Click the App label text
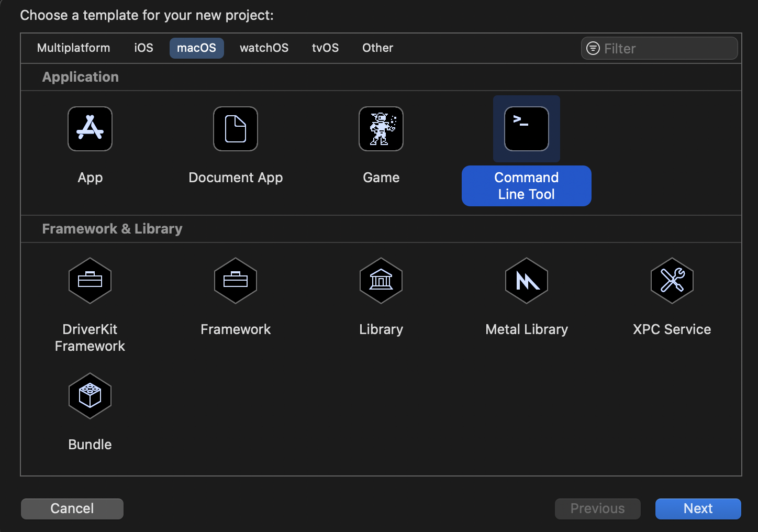This screenshot has height=532, width=758. coord(90,178)
